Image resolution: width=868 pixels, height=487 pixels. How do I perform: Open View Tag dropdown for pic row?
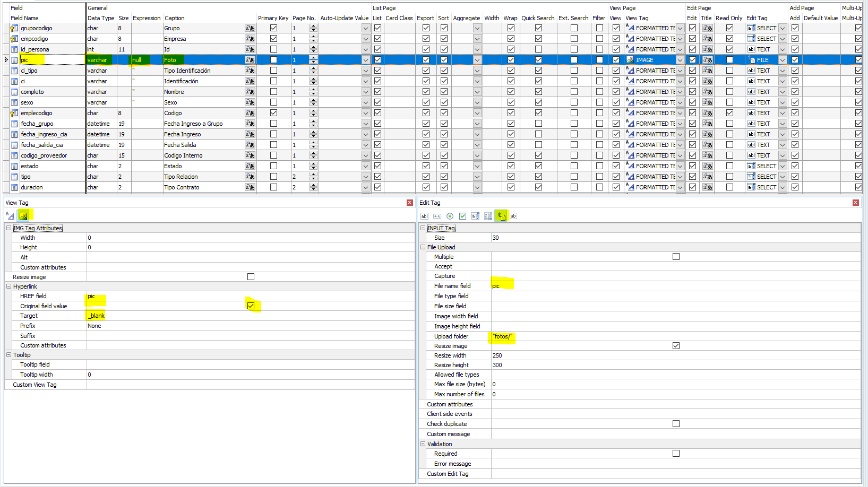pyautogui.click(x=680, y=60)
